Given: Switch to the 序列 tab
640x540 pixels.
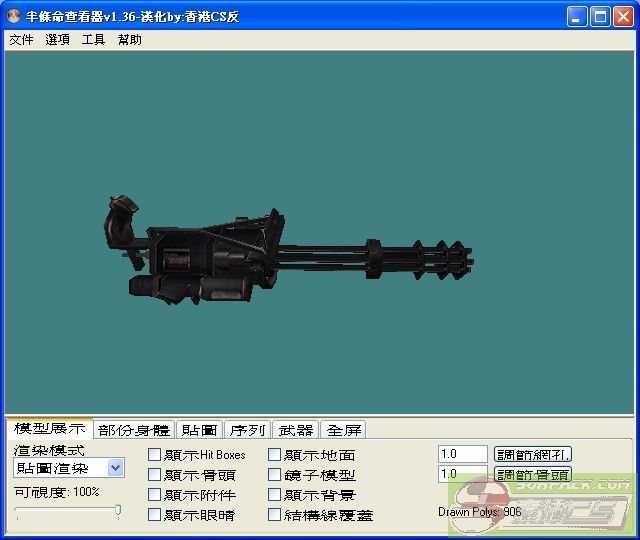Looking at the screenshot, I should click(x=247, y=430).
